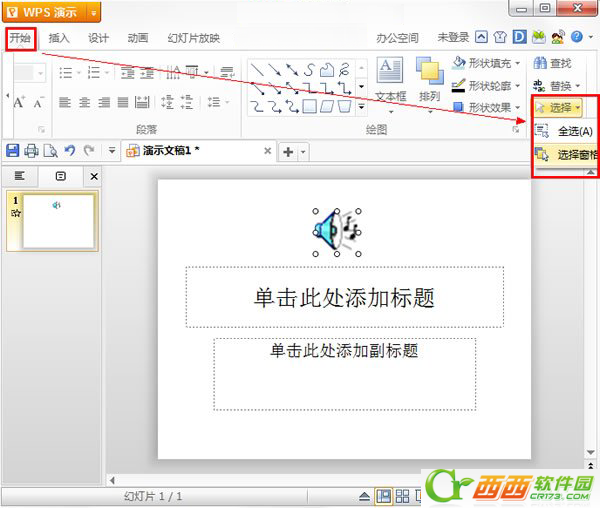Click the Not Logged In (未登录) link
Viewport: 600px width, 508px height.
pyautogui.click(x=453, y=38)
